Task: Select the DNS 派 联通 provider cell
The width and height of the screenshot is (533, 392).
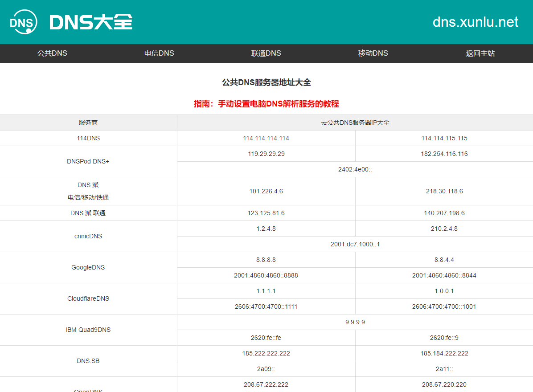Action: point(88,213)
